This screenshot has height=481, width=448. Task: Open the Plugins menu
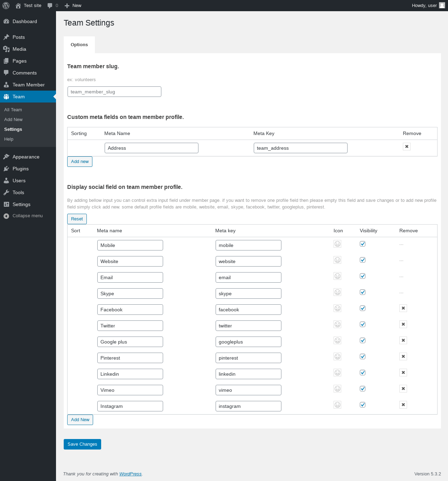28,169
